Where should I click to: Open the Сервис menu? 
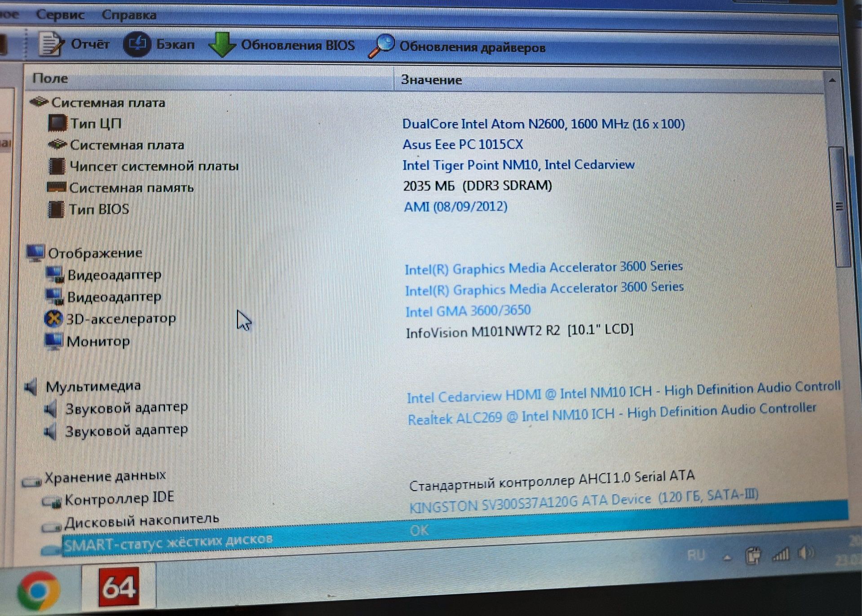(x=60, y=14)
